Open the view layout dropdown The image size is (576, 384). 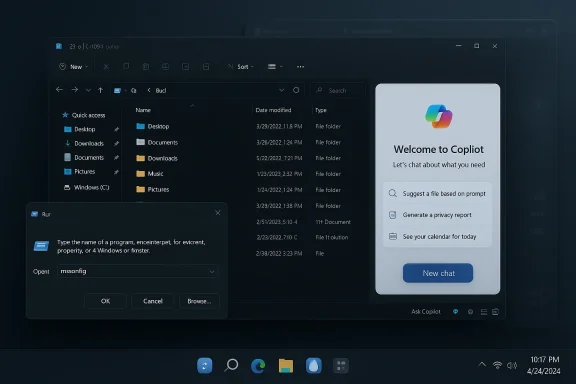point(275,67)
